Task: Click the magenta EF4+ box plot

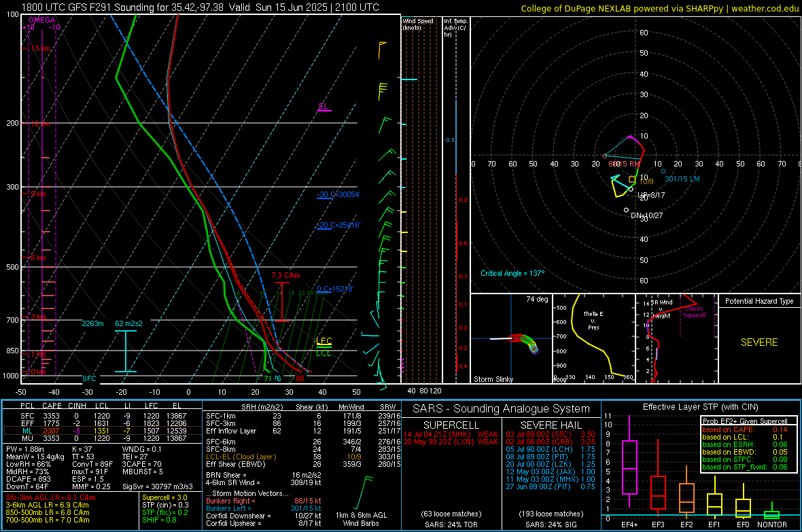Action: tap(629, 463)
